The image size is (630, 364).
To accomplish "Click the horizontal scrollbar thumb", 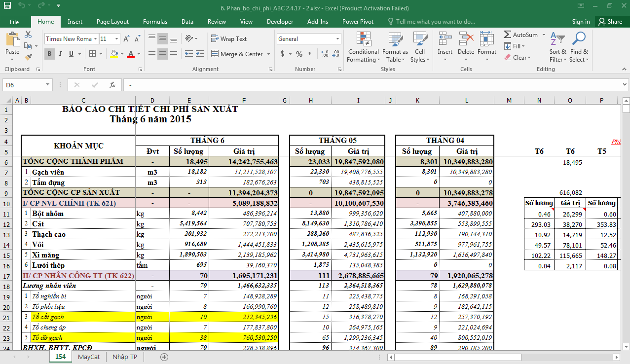I will coord(458,357).
